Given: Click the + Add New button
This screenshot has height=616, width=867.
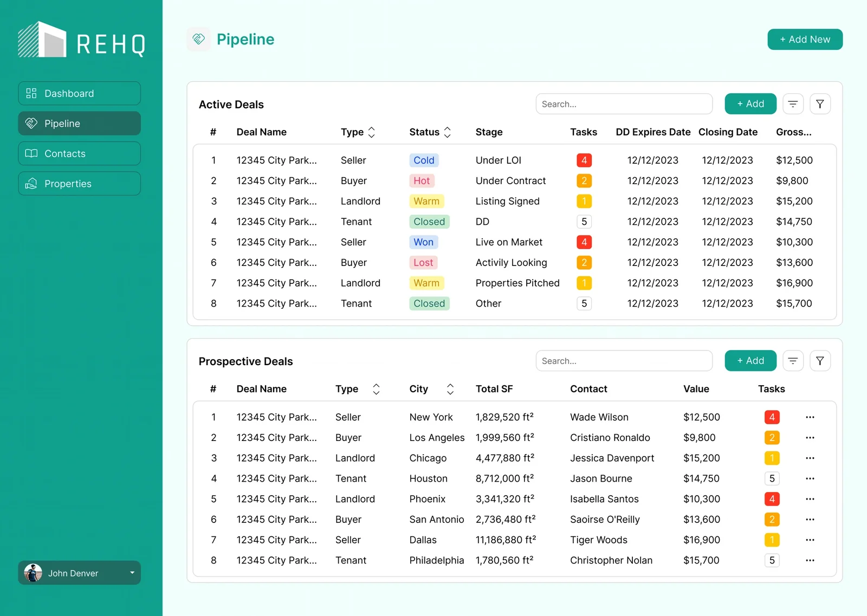Looking at the screenshot, I should (x=805, y=40).
